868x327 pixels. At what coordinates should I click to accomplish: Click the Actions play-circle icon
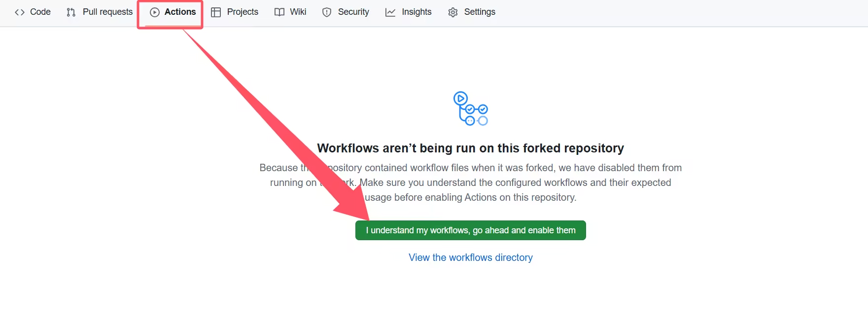[155, 12]
